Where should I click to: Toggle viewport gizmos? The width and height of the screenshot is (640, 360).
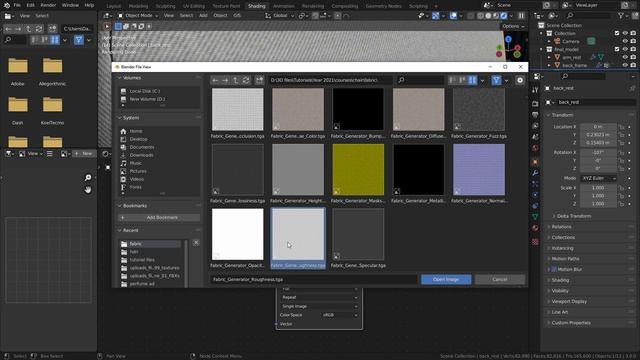436,16
